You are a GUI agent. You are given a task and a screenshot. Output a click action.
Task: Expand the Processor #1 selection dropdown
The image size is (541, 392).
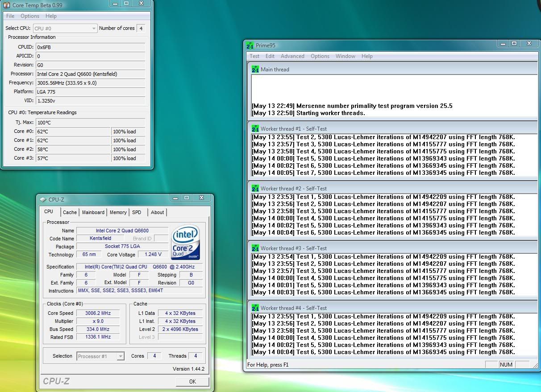[100, 356]
